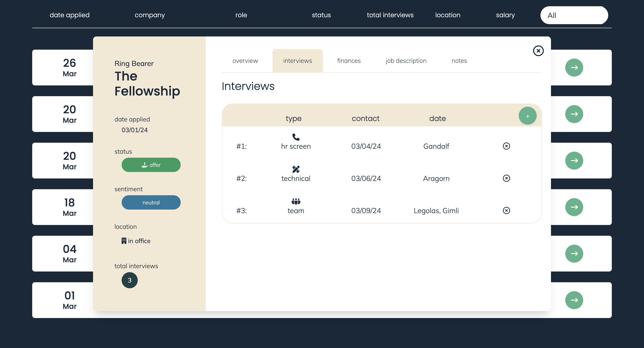Screen dimensions: 644x348
Task: Click the 01 Mar date card
Action: click(x=70, y=300)
